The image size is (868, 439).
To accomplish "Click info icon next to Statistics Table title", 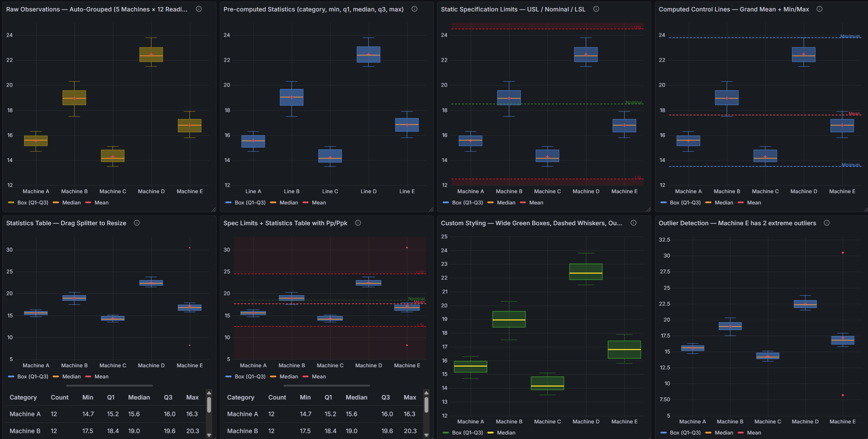I will tap(137, 223).
